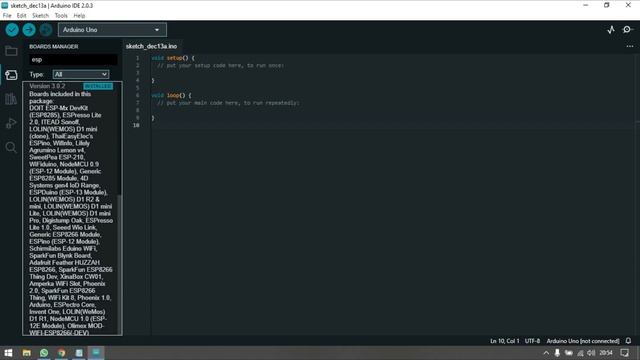The width and height of the screenshot is (640, 360).
Task: Open the Help menu
Action: [x=79, y=16]
